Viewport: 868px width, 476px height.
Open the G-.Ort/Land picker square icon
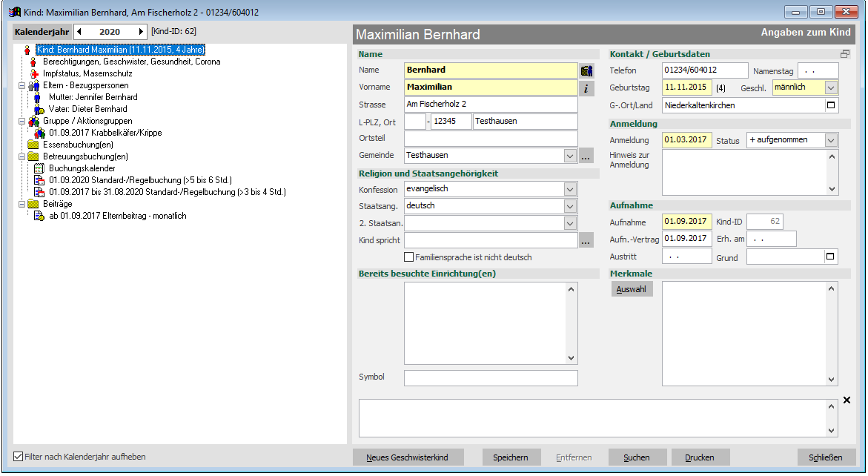point(832,105)
